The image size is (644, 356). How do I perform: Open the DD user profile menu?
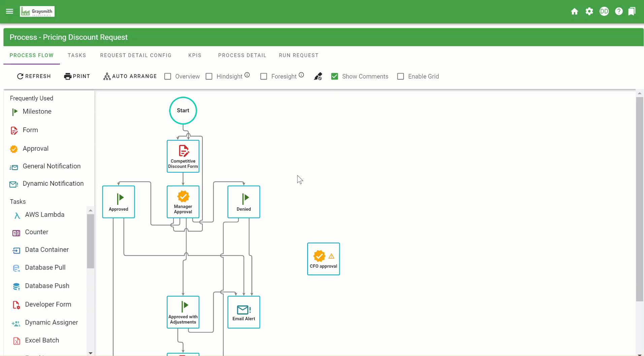point(604,11)
